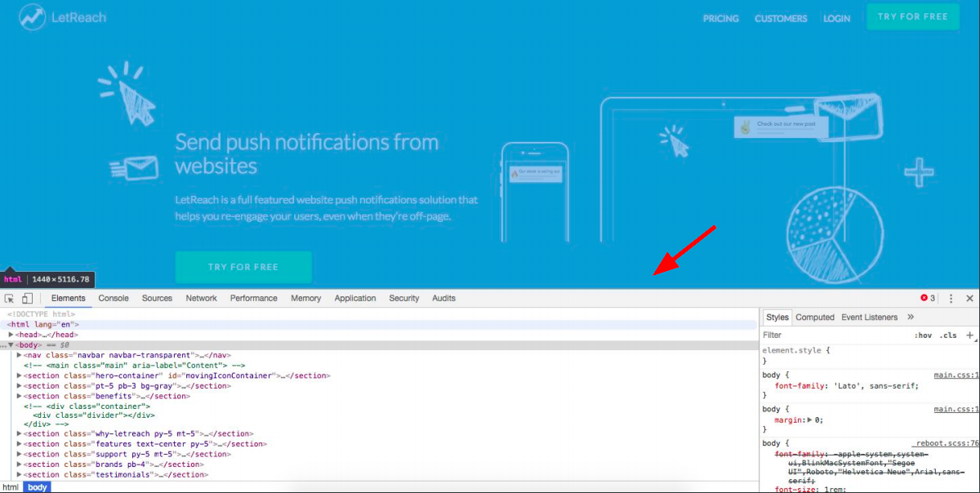Image resolution: width=980 pixels, height=493 pixels.
Task: Open the Audits tab
Action: tap(444, 299)
